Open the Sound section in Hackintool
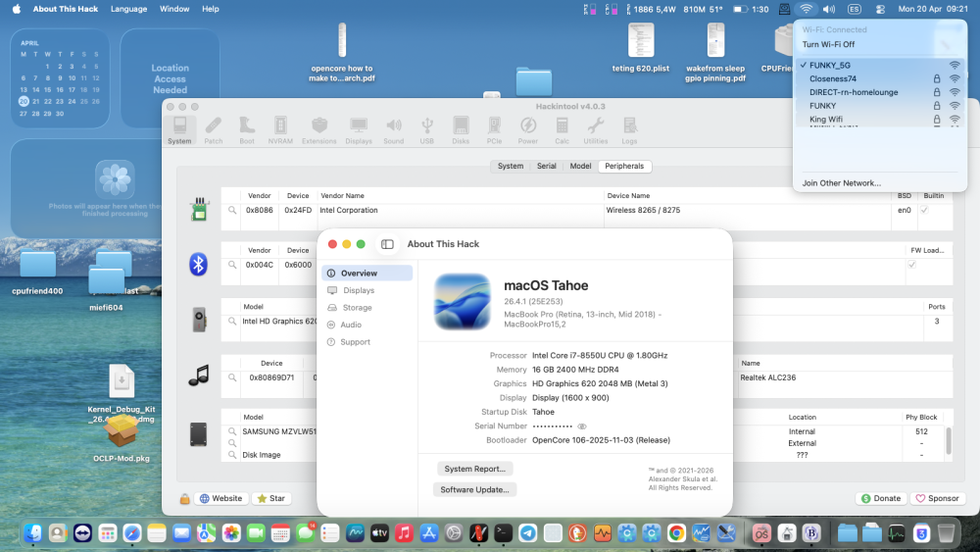Viewport: 980px width, 552px height. (x=393, y=130)
